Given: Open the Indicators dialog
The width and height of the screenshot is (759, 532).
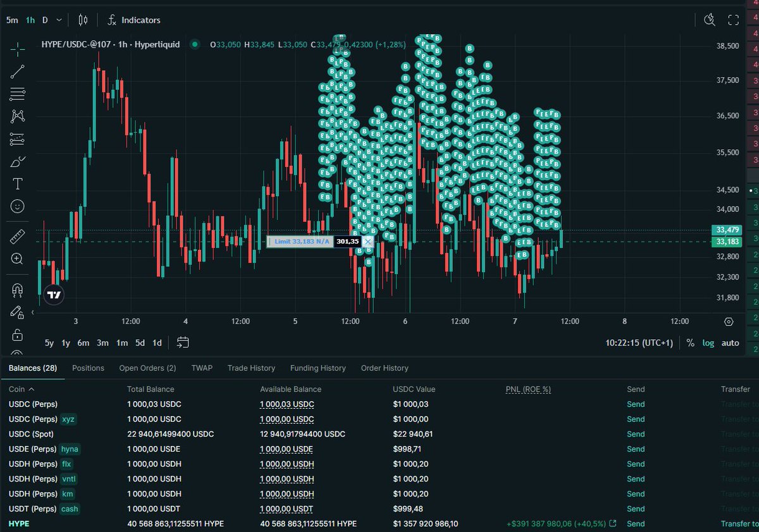Looking at the screenshot, I should click(x=133, y=20).
